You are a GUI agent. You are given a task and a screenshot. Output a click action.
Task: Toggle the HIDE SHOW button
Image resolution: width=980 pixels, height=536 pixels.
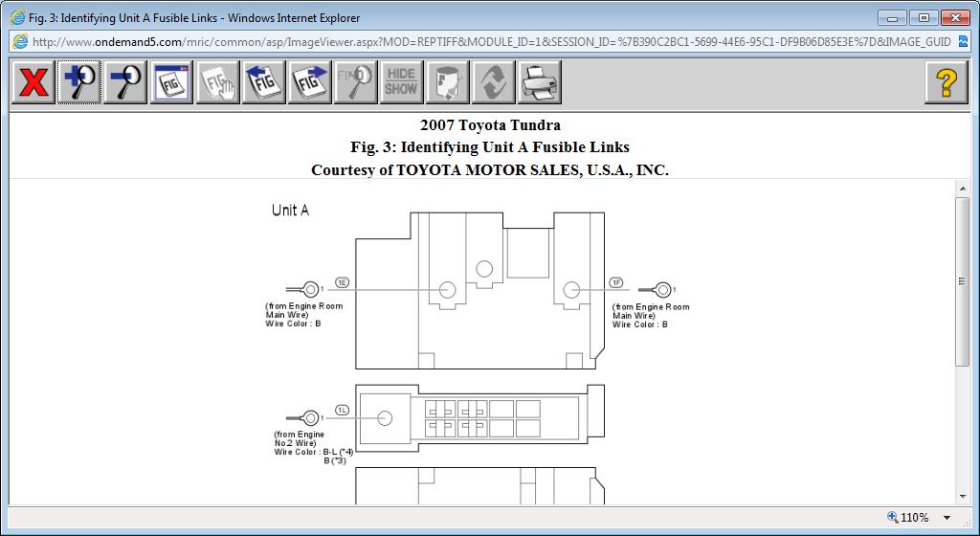(x=401, y=82)
